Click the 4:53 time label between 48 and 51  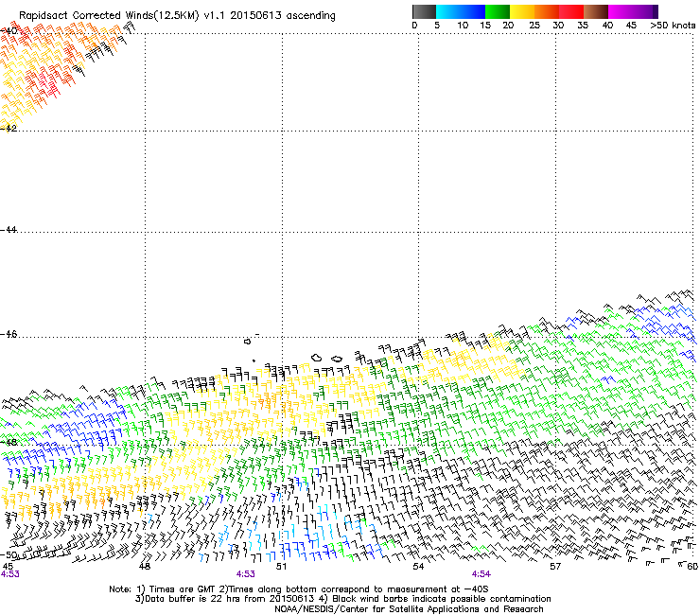click(x=246, y=574)
